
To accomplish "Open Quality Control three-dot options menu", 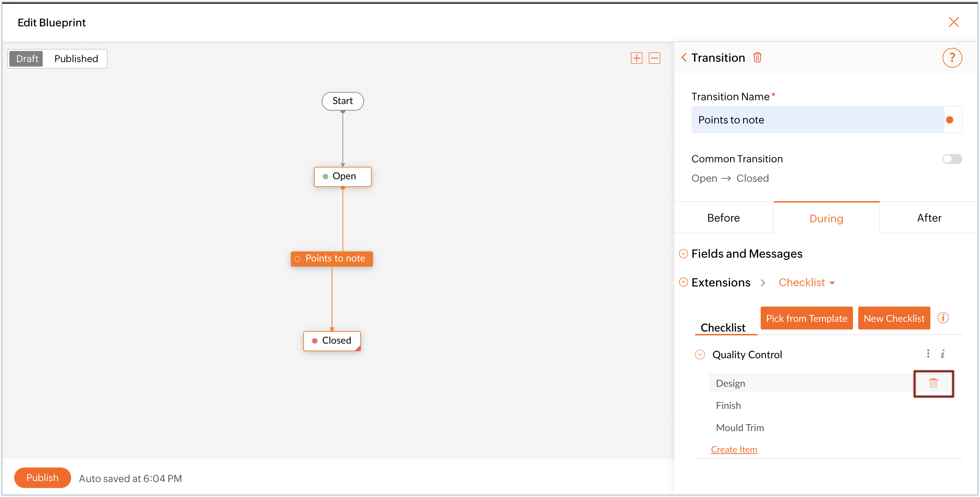I will pos(928,354).
